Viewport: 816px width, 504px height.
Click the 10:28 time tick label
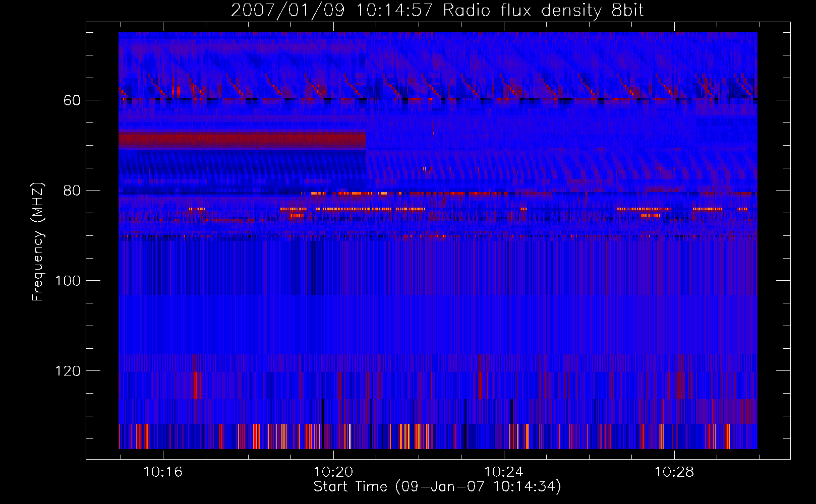click(674, 472)
